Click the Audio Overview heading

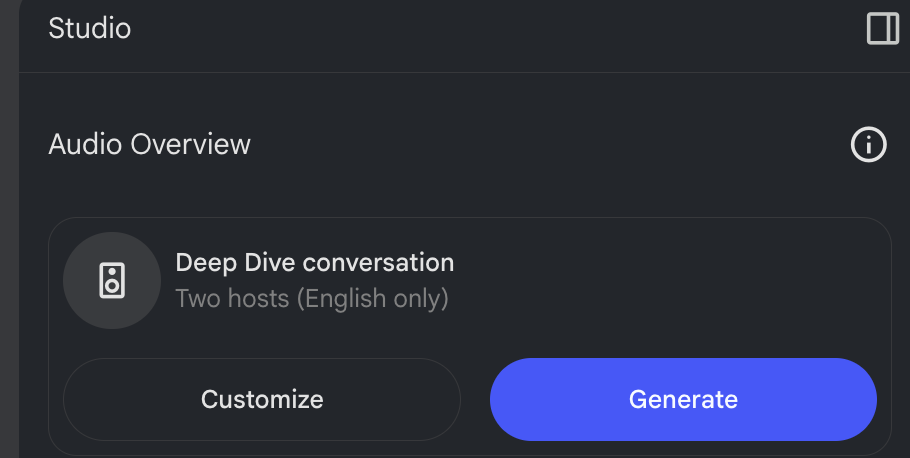point(150,144)
